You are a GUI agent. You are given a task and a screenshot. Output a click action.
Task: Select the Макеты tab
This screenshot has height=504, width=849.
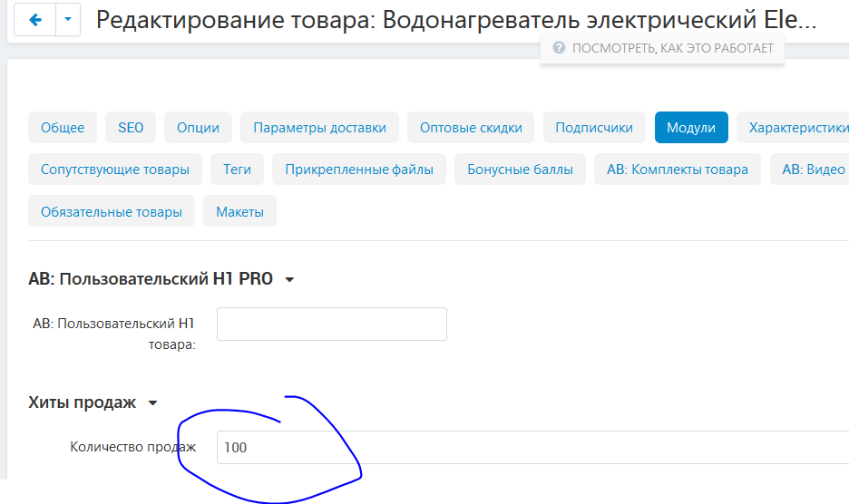click(x=239, y=211)
